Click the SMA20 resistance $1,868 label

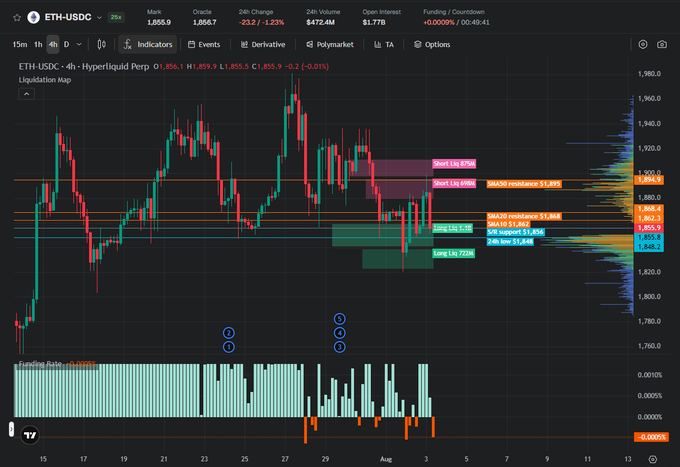pyautogui.click(x=523, y=216)
